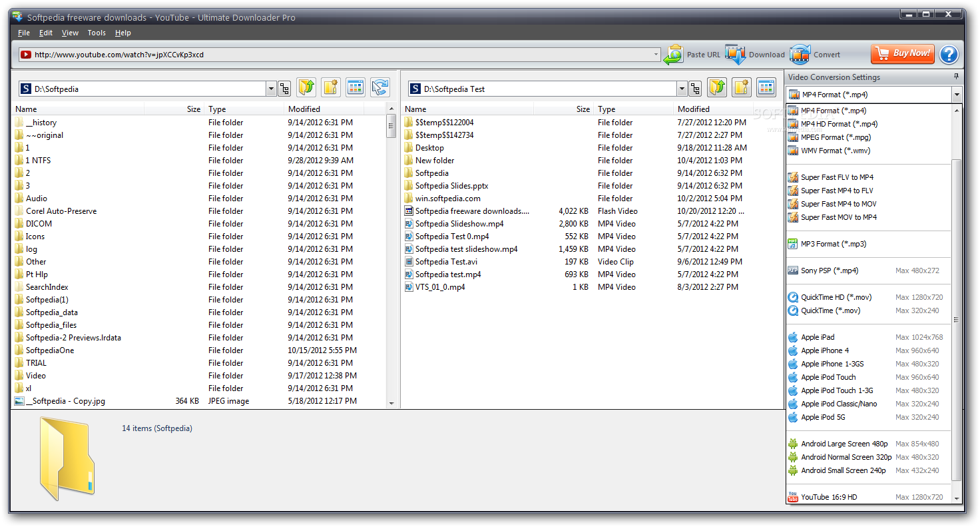Viewport: 980px width, 527px height.
Task: Click the down arrow of the D:\Softpedia pane scrollbar
Action: click(391, 404)
